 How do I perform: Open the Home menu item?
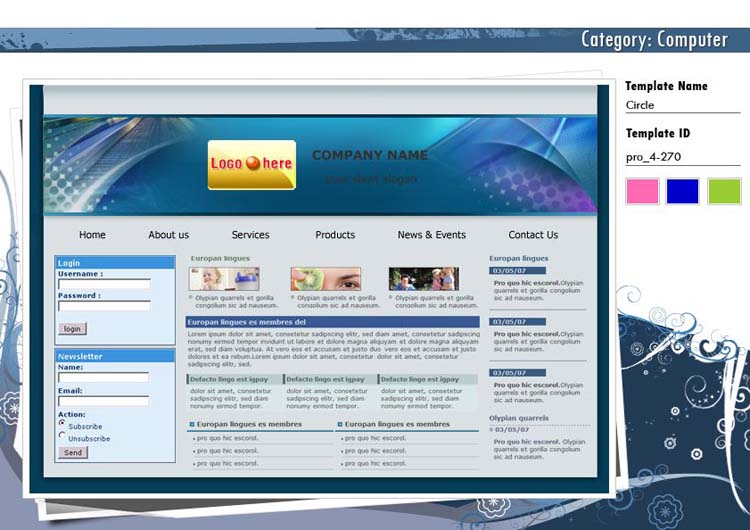click(92, 235)
